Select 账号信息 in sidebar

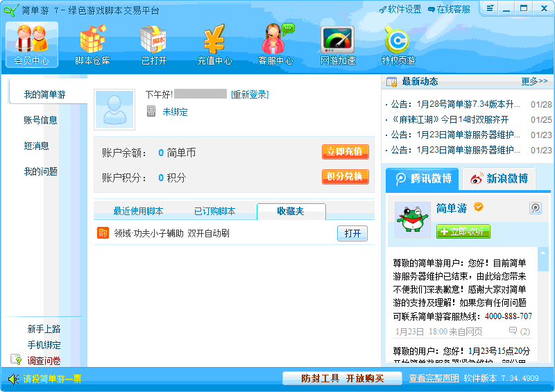pyautogui.click(x=40, y=121)
